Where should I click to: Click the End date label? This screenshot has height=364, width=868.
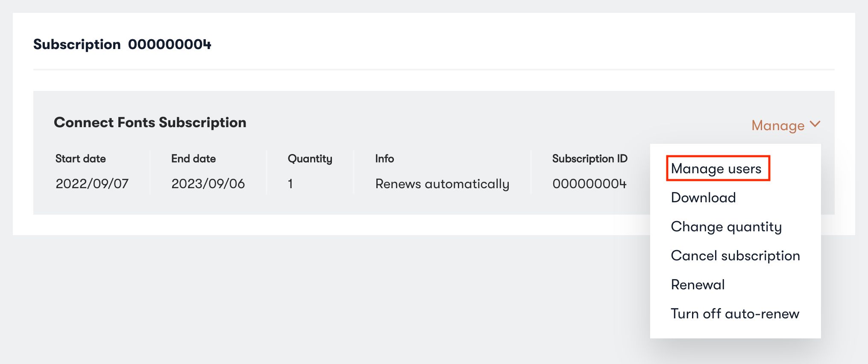[194, 159]
